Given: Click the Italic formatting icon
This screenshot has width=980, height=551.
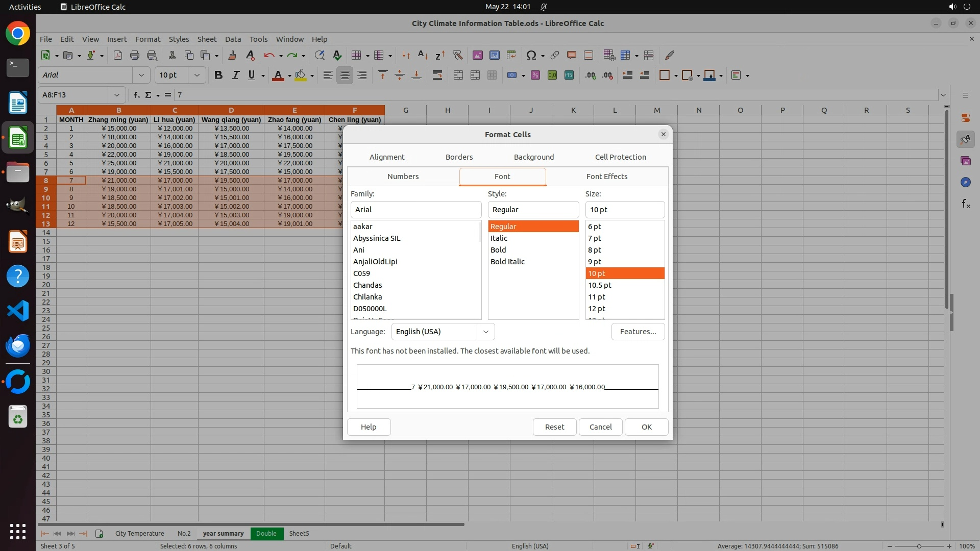Looking at the screenshot, I should point(235,76).
